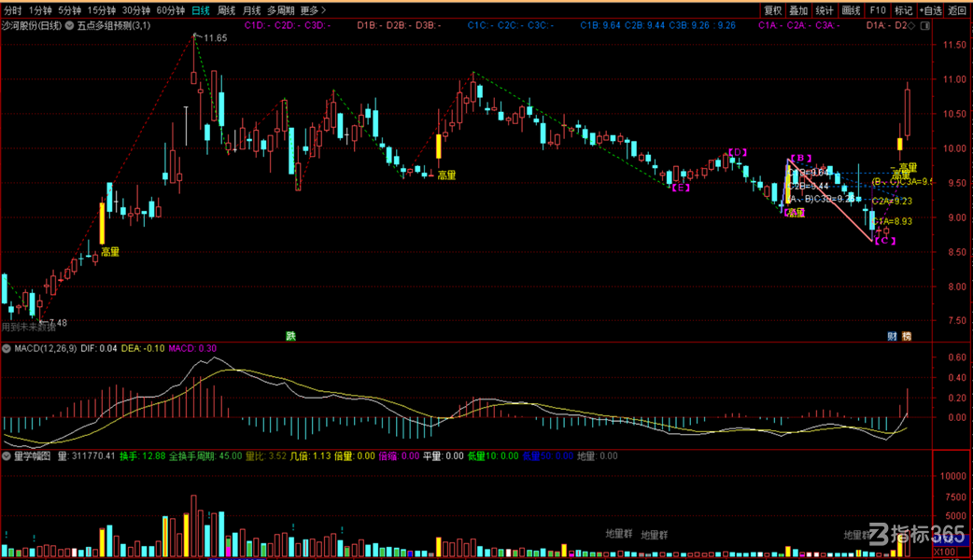Click the orange 榜 marker icon

click(x=907, y=336)
